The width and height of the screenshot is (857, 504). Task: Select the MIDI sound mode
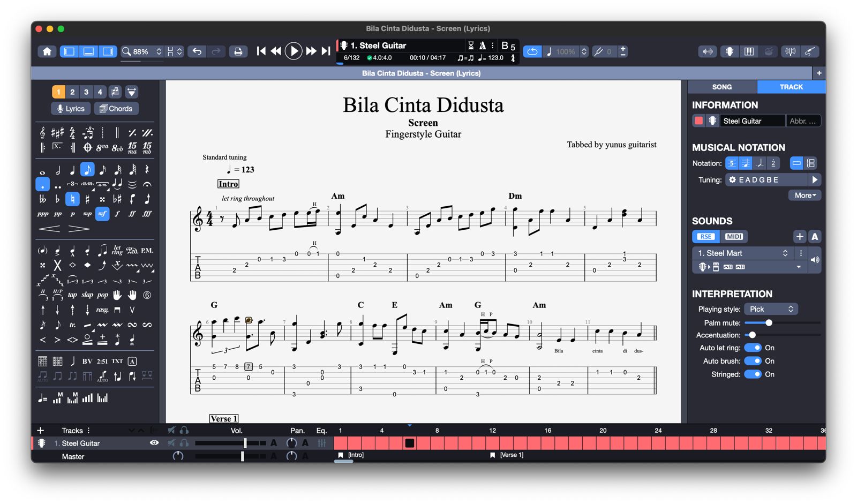733,236
